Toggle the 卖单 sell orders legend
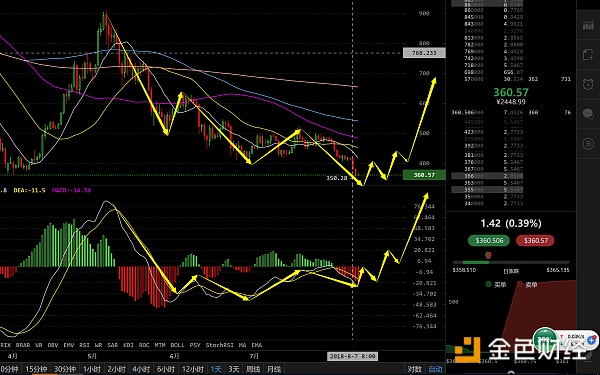 coord(527,284)
